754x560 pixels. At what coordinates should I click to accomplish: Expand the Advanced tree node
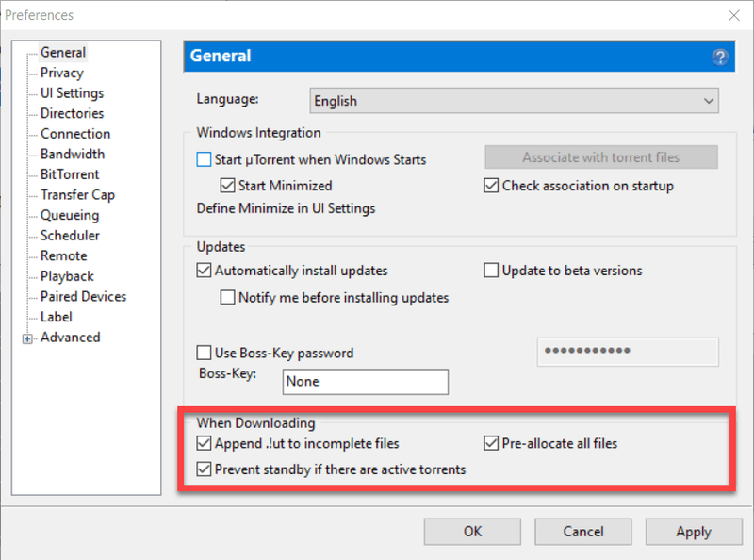27,338
